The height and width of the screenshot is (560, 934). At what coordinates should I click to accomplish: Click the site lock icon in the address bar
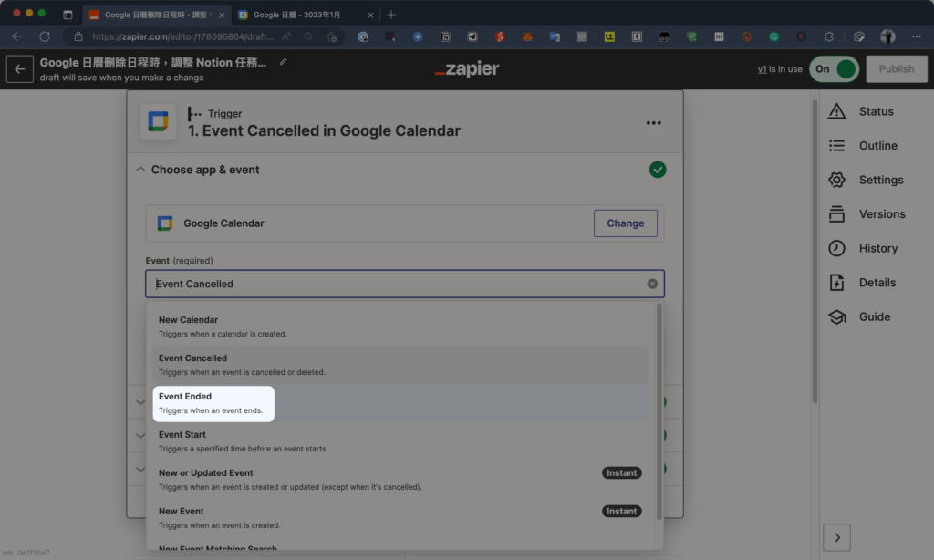coord(78,36)
